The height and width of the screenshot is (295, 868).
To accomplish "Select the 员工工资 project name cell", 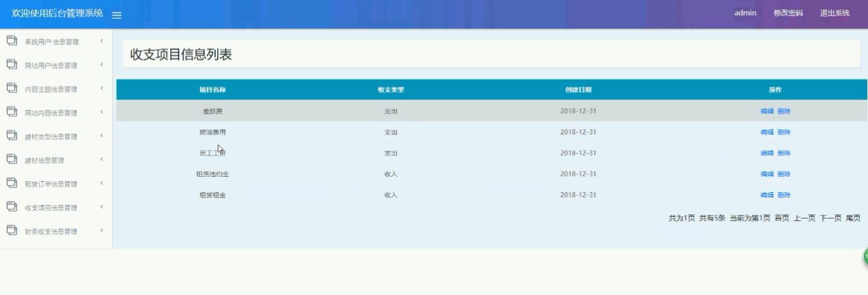I will pos(213,153).
